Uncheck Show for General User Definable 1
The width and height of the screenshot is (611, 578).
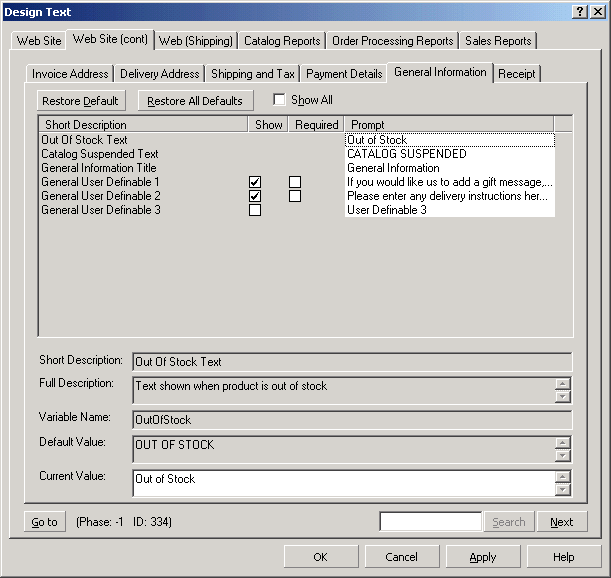(x=255, y=182)
